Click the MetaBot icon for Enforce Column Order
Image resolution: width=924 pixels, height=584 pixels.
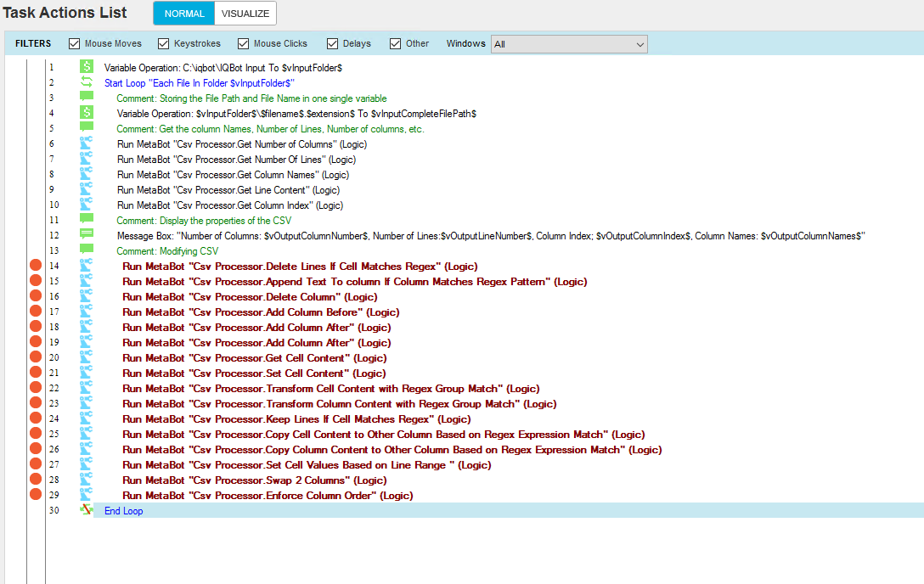tap(87, 495)
